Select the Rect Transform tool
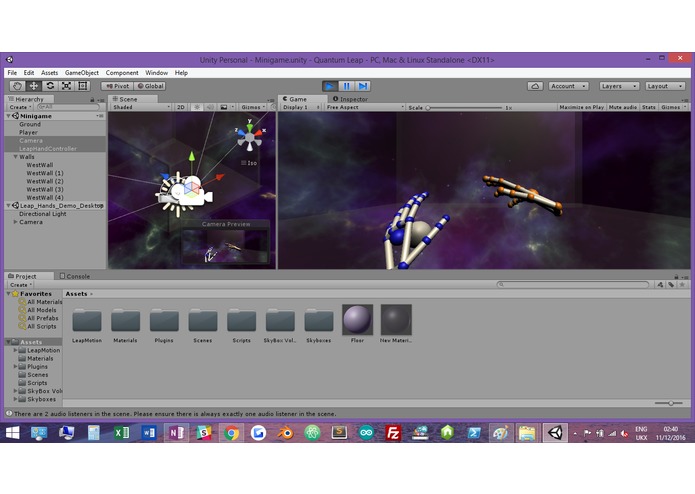The image size is (695, 494). (83, 86)
